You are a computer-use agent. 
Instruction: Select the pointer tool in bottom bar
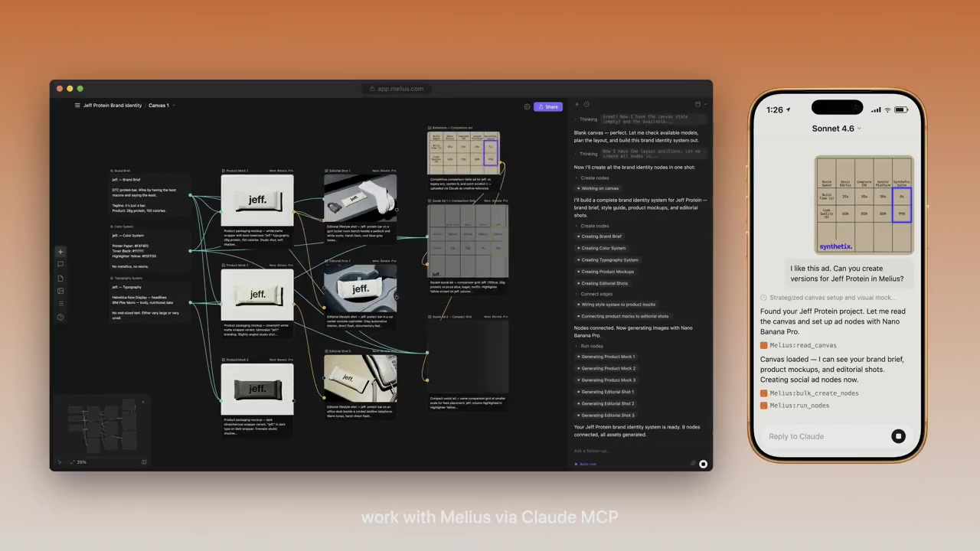tap(60, 462)
